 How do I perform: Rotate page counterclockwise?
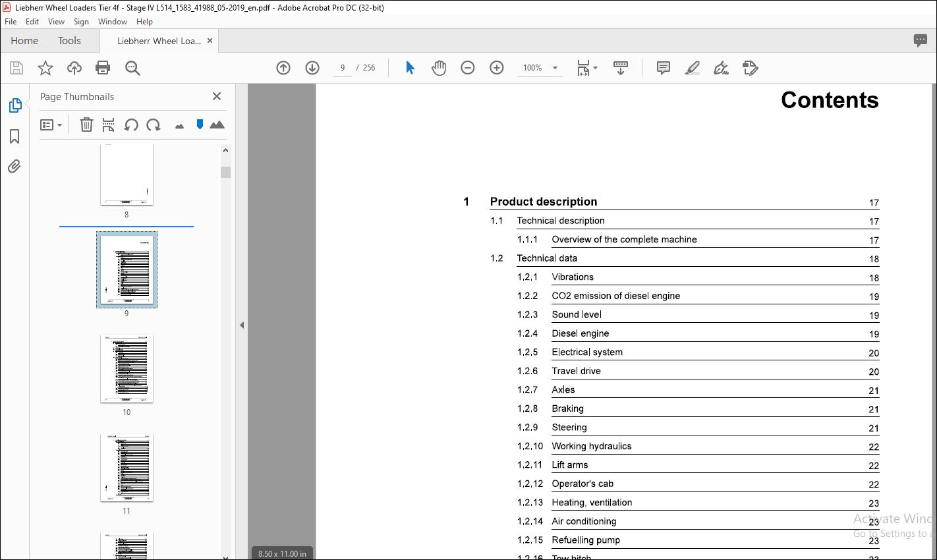click(x=131, y=125)
